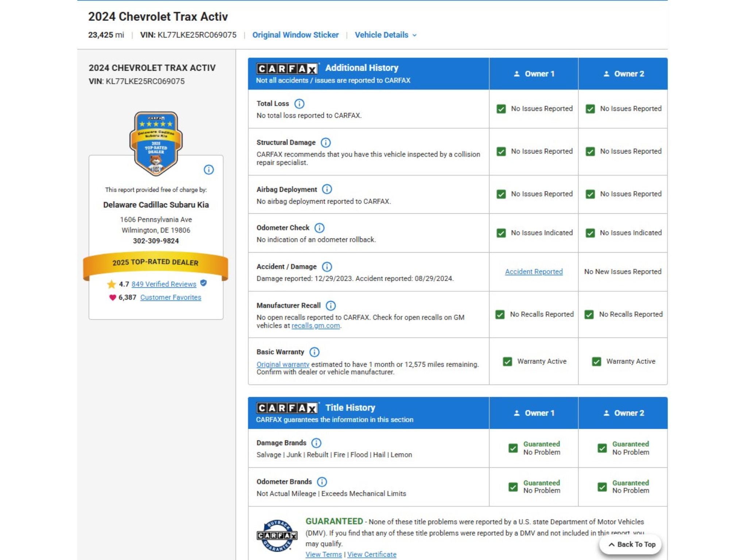Click the CARFAX logo in Title History header
This screenshot has height=560, width=747.
[287, 408]
